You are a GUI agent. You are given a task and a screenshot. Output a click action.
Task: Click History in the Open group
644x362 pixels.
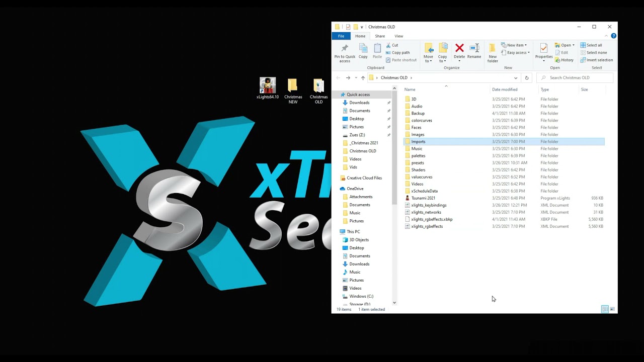[x=565, y=60]
